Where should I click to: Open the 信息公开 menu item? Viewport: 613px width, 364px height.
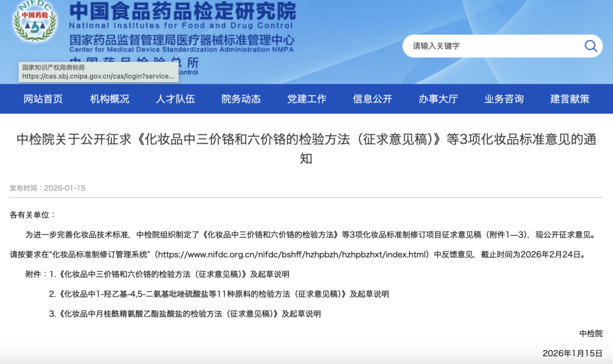coord(372,99)
